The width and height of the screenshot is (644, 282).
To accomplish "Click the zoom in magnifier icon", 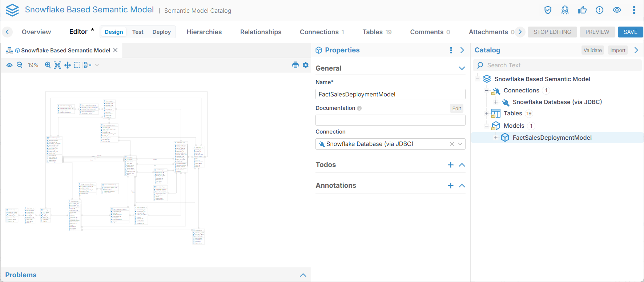I will pos(48,65).
